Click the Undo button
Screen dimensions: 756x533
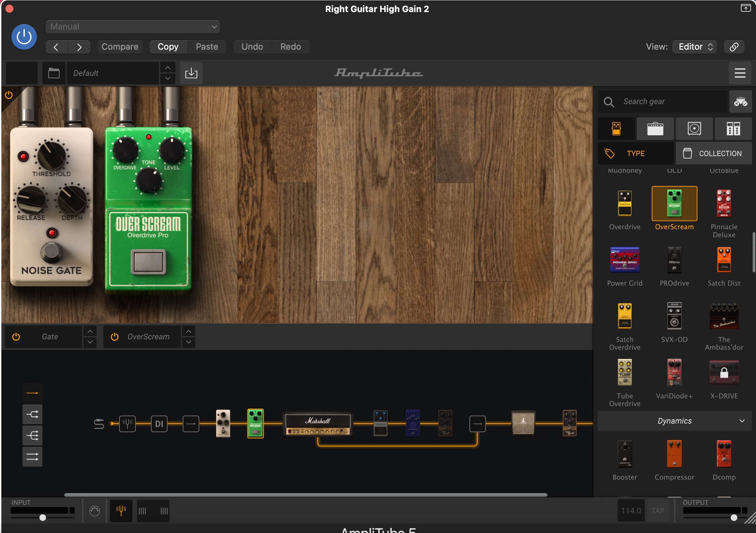pyautogui.click(x=252, y=47)
